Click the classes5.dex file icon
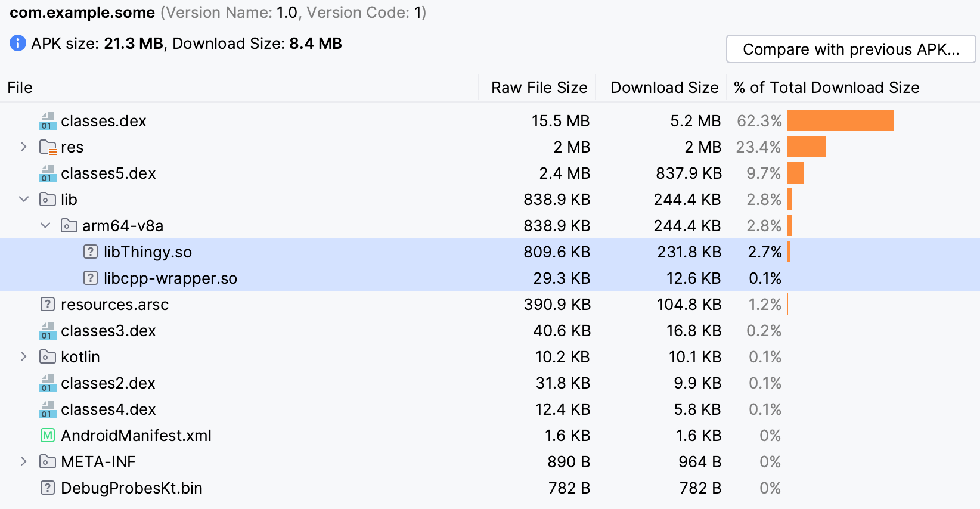Image resolution: width=980 pixels, height=509 pixels. coord(48,173)
